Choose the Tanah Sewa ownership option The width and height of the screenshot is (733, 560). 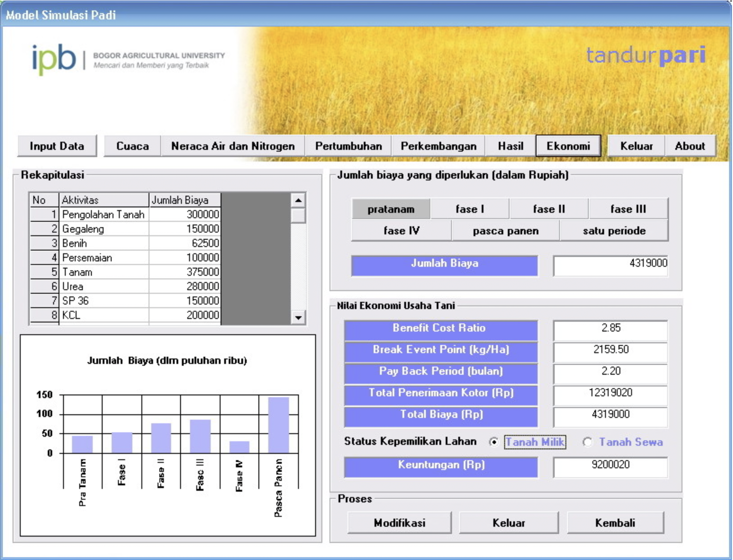point(587,442)
